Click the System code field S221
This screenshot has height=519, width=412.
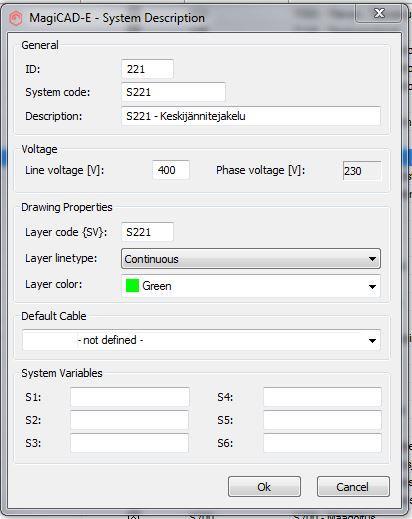(x=173, y=92)
